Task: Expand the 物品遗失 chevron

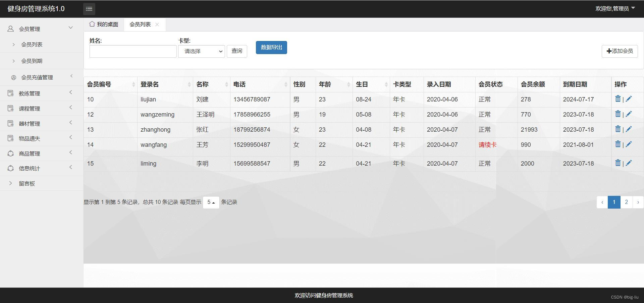Action: click(x=71, y=137)
